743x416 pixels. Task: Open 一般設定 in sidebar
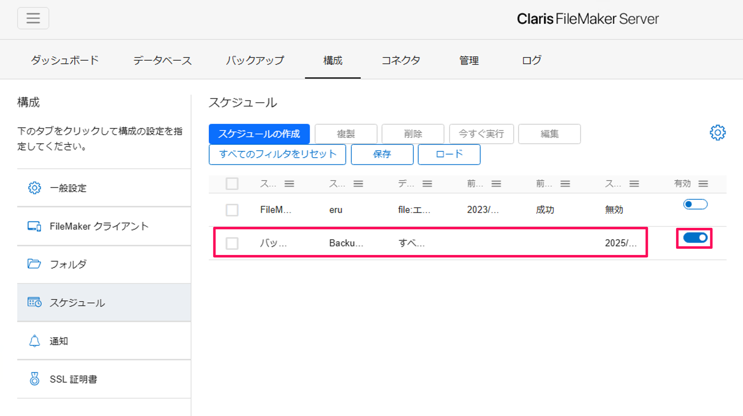[x=104, y=188]
